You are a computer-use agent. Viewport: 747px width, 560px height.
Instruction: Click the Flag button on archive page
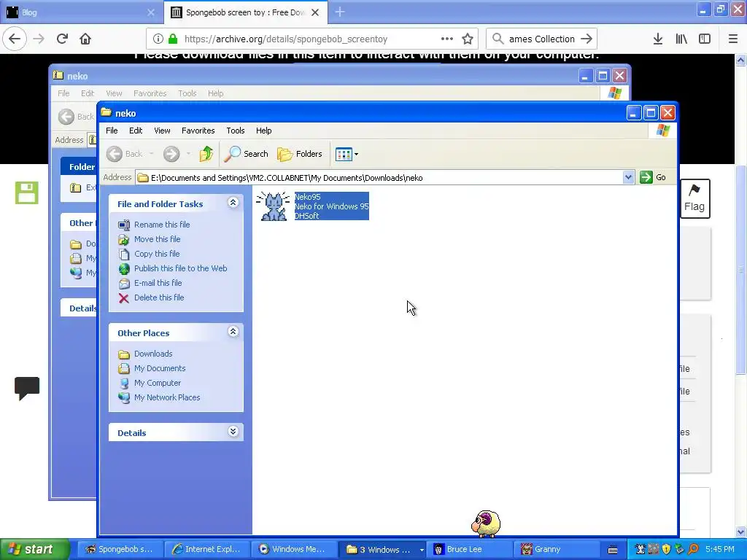coord(694,198)
